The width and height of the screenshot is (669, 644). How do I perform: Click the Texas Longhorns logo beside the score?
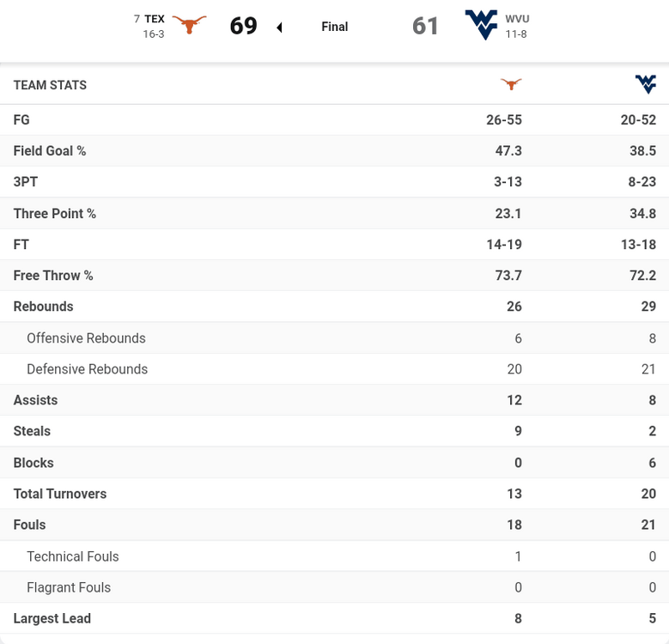tap(189, 25)
